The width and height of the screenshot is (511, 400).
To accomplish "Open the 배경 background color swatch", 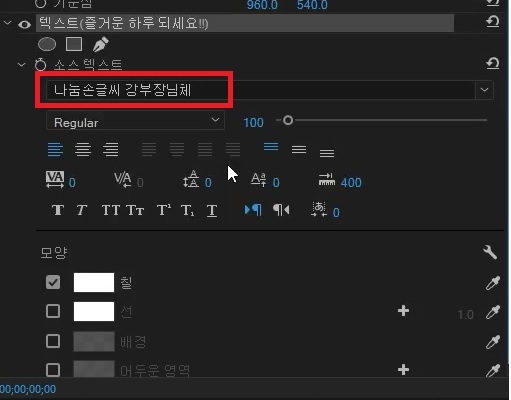I will pos(94,341).
